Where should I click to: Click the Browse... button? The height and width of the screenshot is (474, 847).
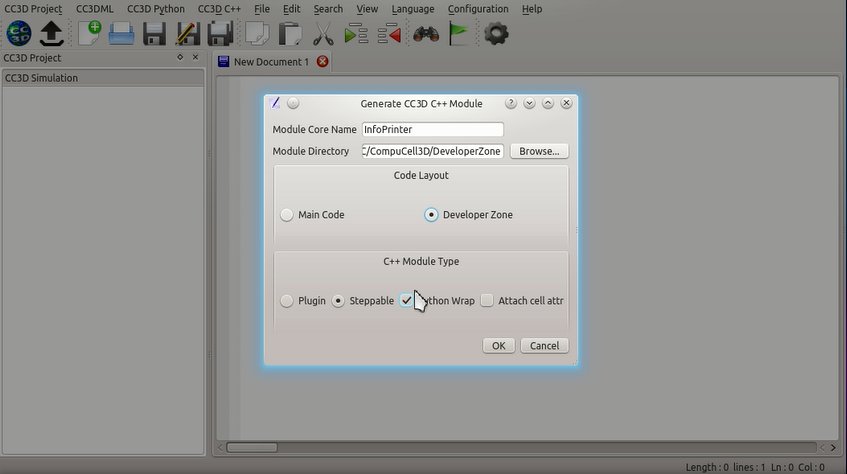click(x=539, y=151)
